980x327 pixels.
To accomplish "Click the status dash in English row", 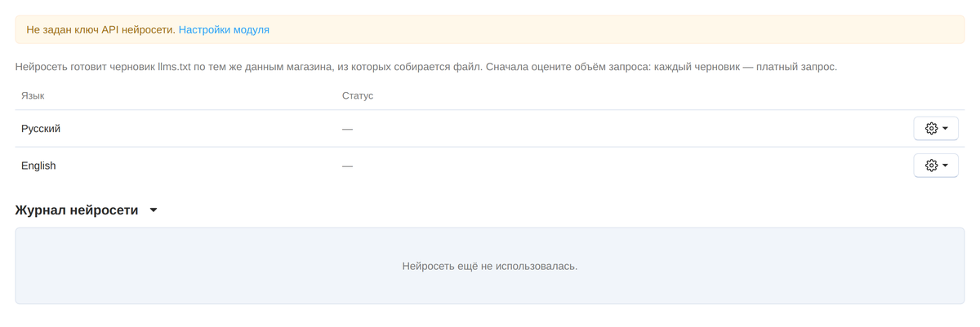I will pos(347,166).
